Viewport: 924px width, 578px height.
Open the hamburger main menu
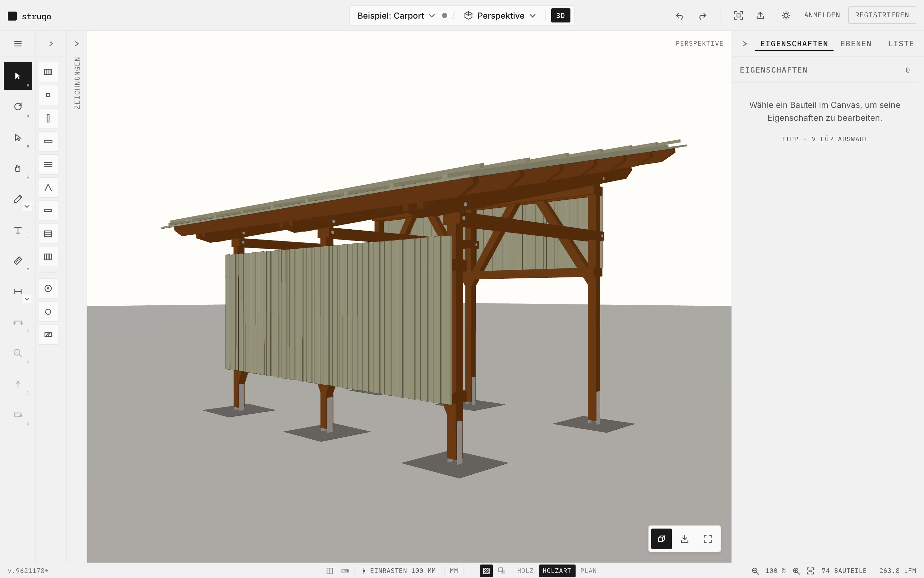pyautogui.click(x=18, y=44)
